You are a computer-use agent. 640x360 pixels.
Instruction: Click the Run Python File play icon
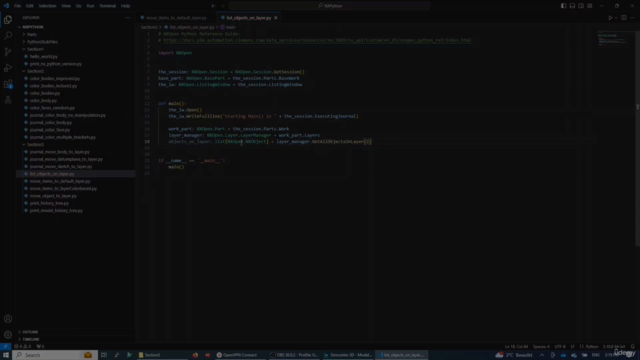[x=610, y=18]
